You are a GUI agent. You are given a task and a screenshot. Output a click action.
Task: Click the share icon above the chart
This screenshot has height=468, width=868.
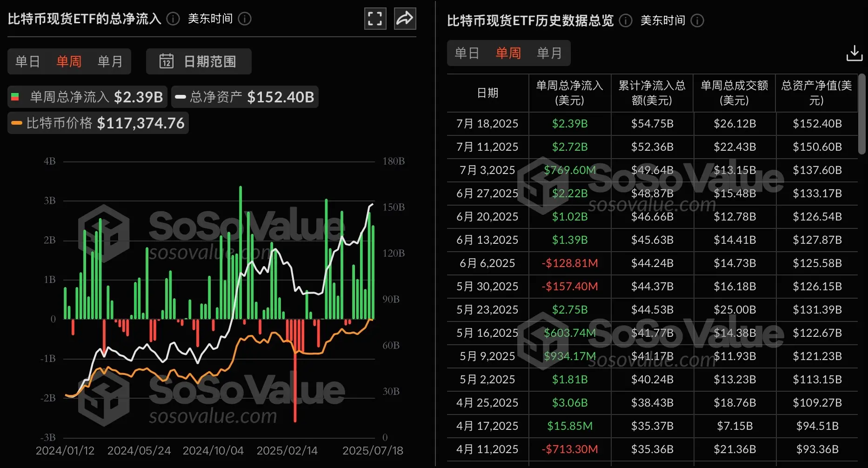[405, 19]
